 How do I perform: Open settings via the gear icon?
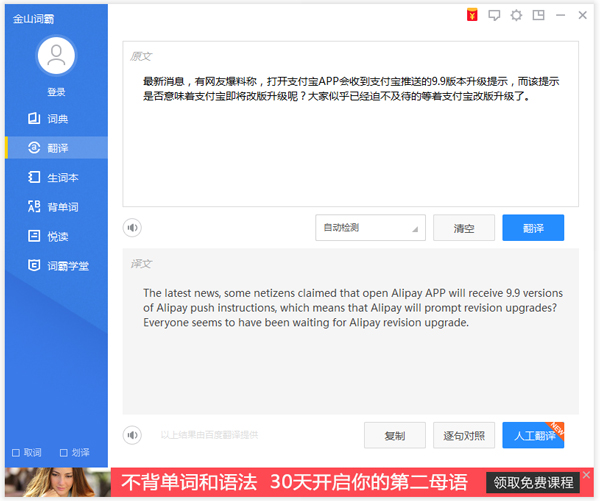516,15
